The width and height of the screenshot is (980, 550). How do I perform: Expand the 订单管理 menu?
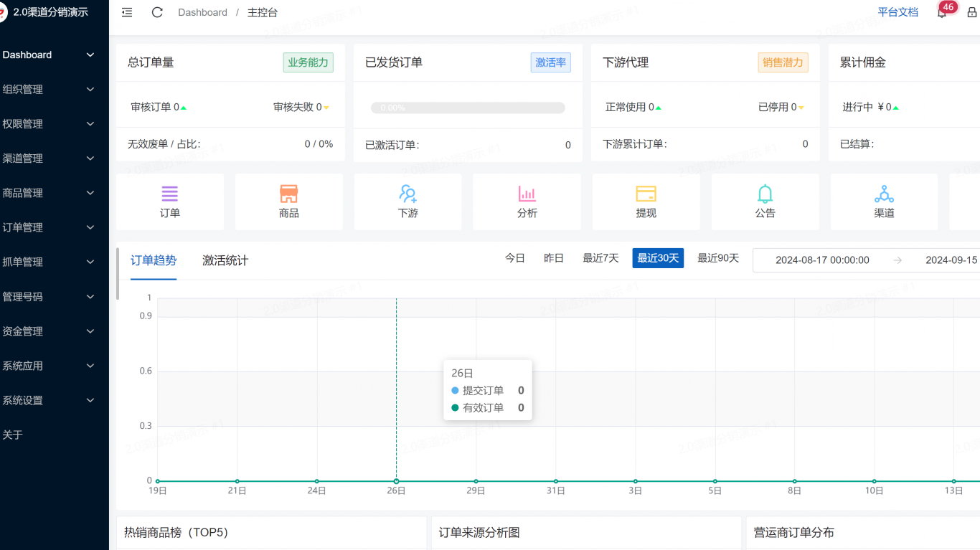point(55,227)
